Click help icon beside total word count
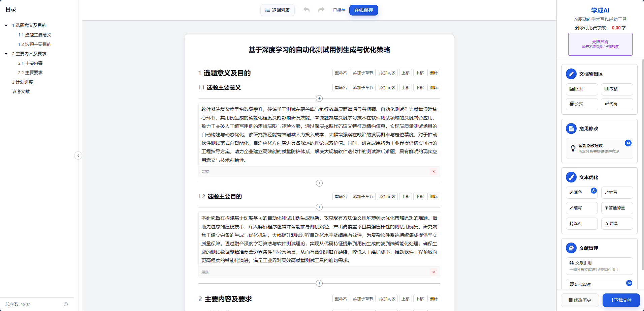The image size is (644, 311). point(66,304)
